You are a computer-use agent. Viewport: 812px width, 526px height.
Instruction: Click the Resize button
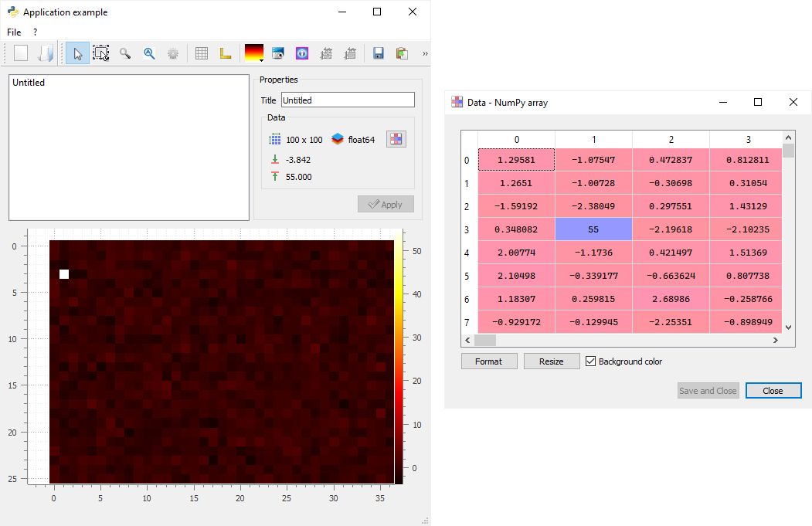[551, 361]
